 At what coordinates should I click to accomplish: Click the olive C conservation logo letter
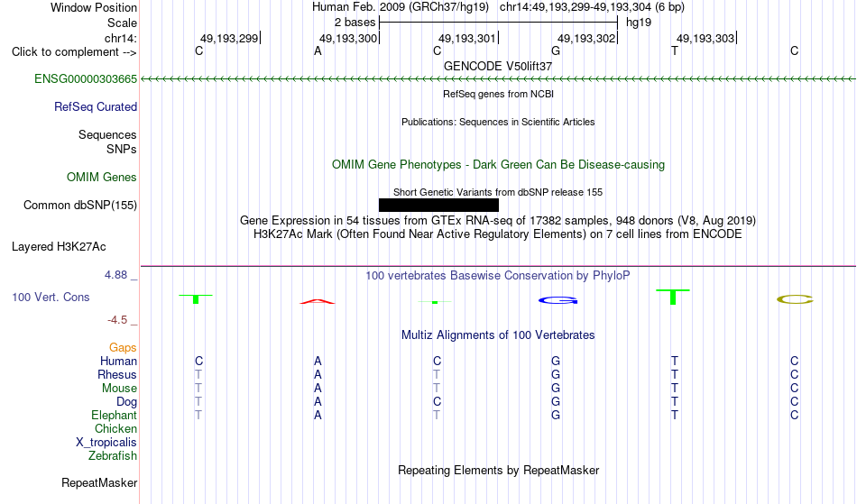click(796, 299)
